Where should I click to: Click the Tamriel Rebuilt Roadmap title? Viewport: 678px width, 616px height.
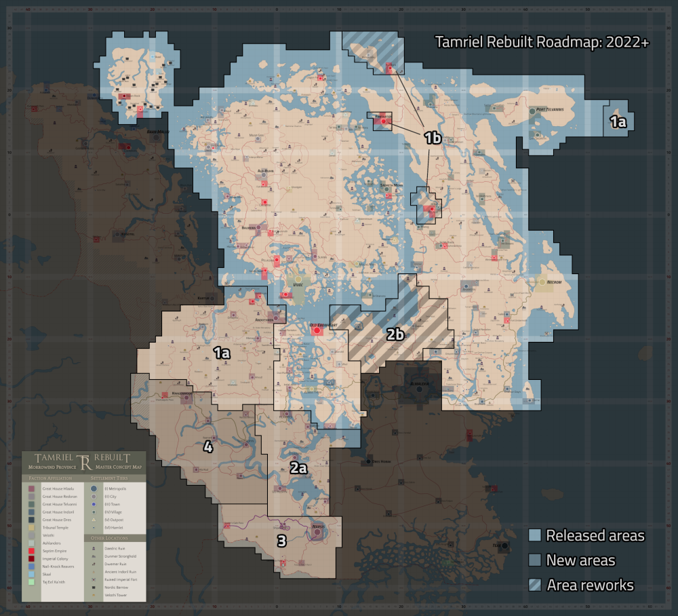pos(542,42)
